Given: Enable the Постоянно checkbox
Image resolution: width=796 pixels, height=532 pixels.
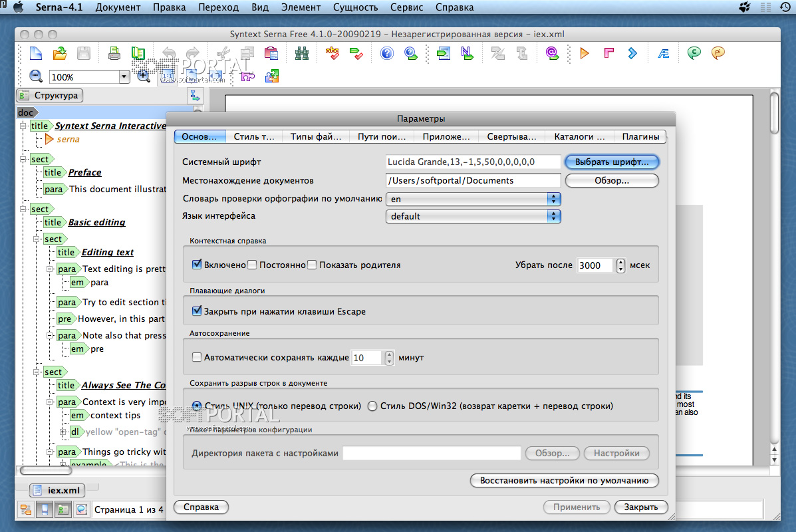Looking at the screenshot, I should [252, 265].
